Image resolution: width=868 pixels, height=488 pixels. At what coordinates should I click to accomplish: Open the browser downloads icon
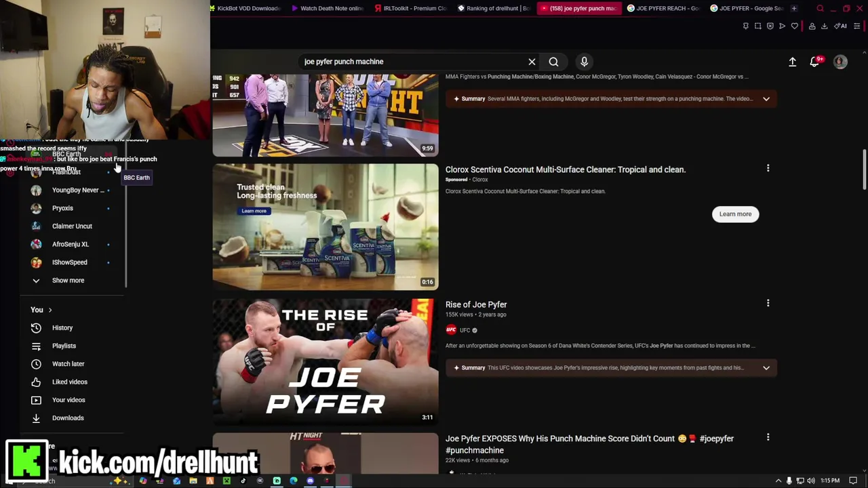825,26
